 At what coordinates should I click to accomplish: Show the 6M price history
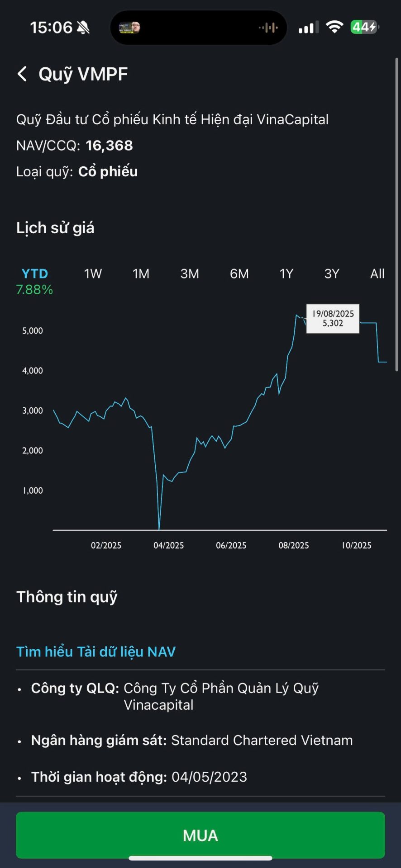239,274
